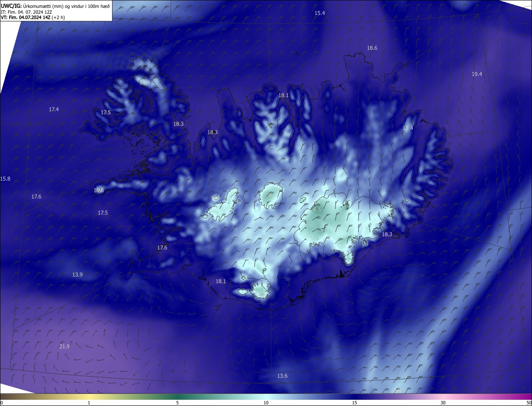This screenshot has width=532, height=406.
Task: Select the 13.9 value label
Action: pos(77,275)
